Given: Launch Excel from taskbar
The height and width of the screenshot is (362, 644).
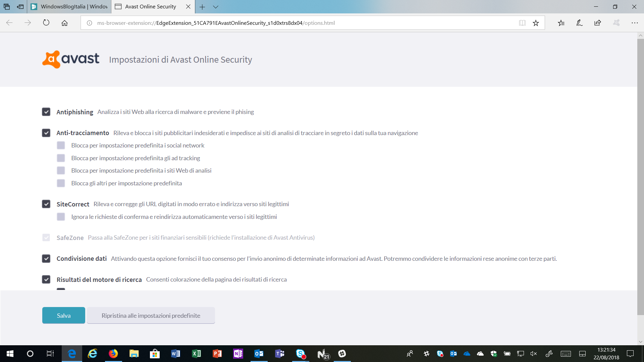Looking at the screenshot, I should point(196,354).
